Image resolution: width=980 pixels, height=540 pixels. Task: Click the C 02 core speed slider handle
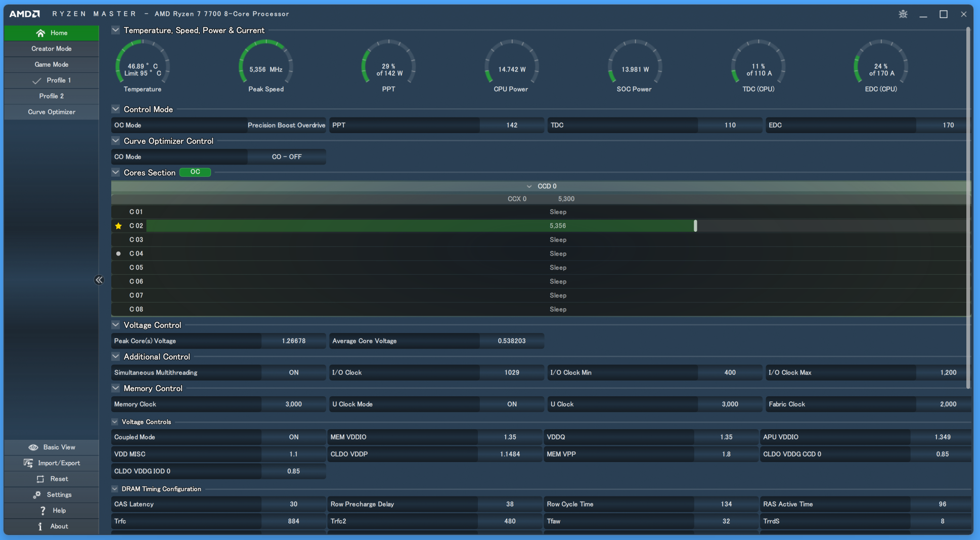click(695, 226)
